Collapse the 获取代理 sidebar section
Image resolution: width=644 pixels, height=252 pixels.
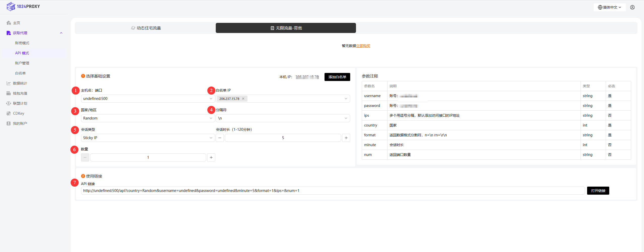click(x=61, y=33)
